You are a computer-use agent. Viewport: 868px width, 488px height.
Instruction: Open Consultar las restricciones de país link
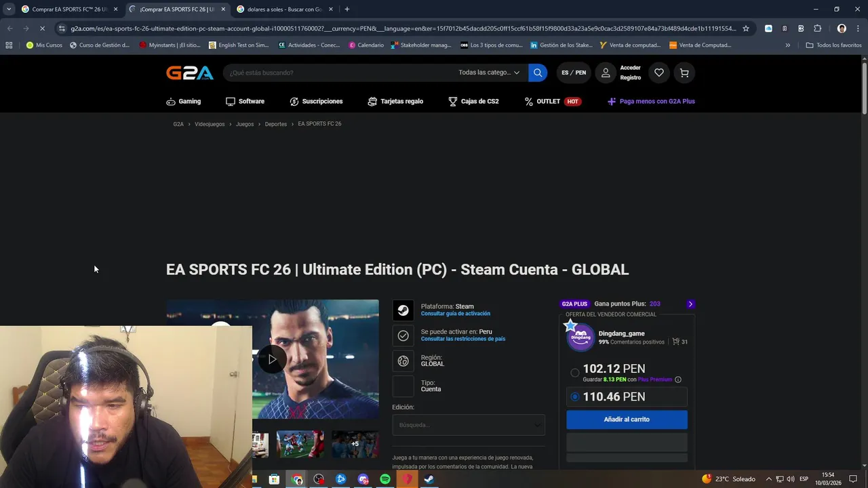point(463,339)
